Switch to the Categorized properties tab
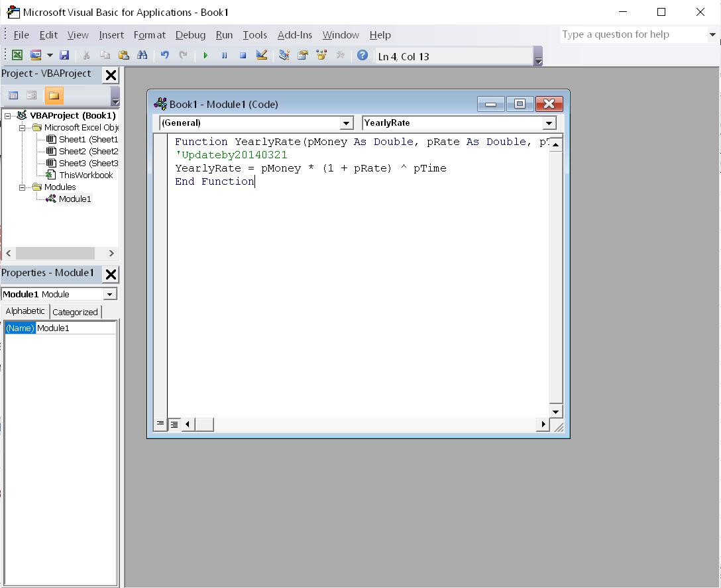Screen dimensions: 721x588 click(75, 312)
